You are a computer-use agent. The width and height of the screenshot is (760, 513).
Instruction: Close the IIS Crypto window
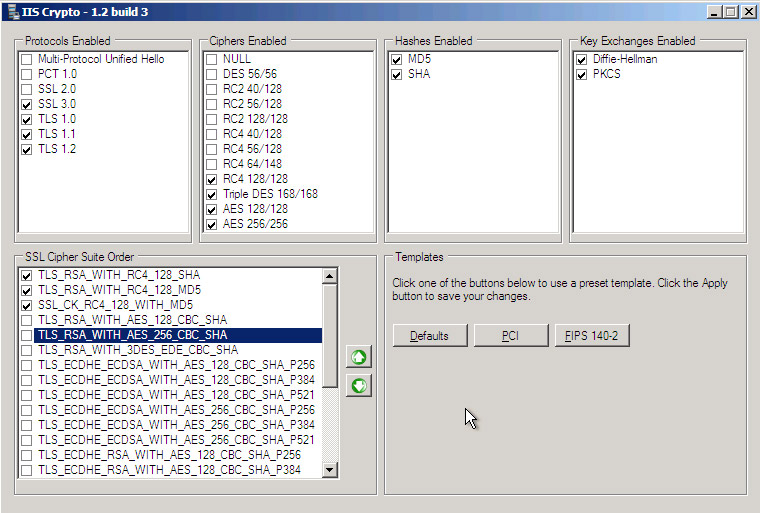click(748, 12)
